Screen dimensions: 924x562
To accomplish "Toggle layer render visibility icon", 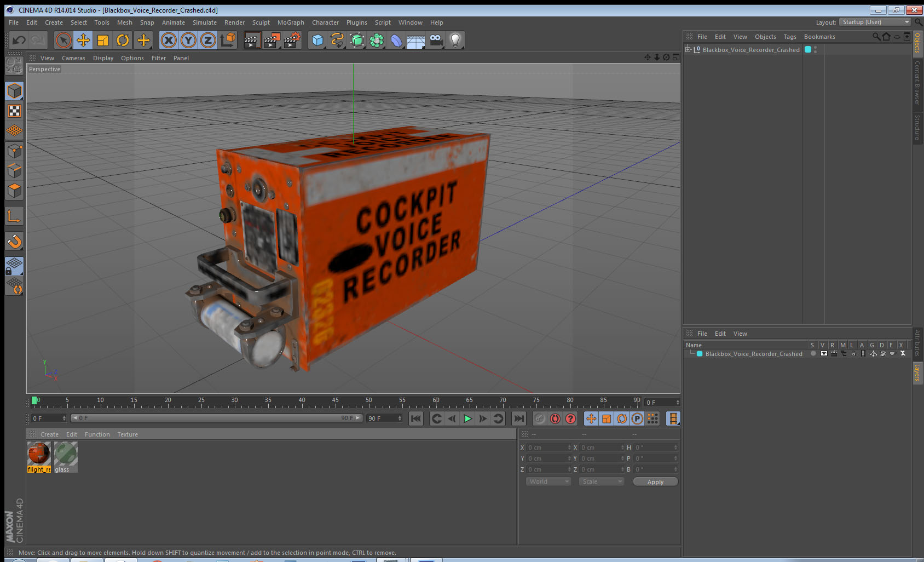I will pos(834,354).
